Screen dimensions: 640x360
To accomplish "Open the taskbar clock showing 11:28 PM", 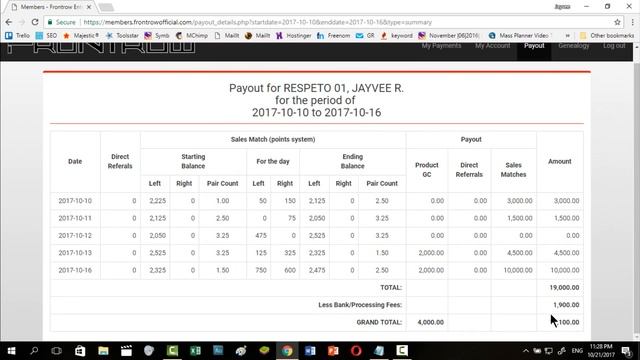I will 601,351.
